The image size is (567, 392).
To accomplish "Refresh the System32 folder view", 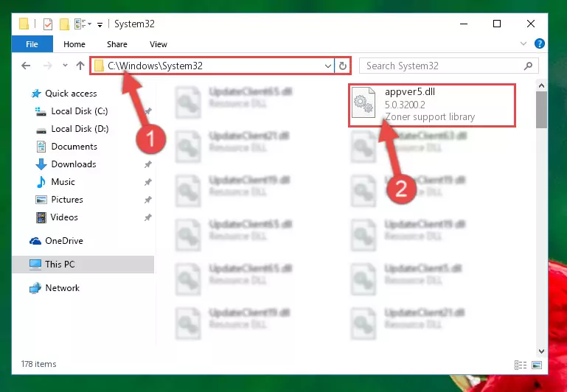I will point(342,66).
